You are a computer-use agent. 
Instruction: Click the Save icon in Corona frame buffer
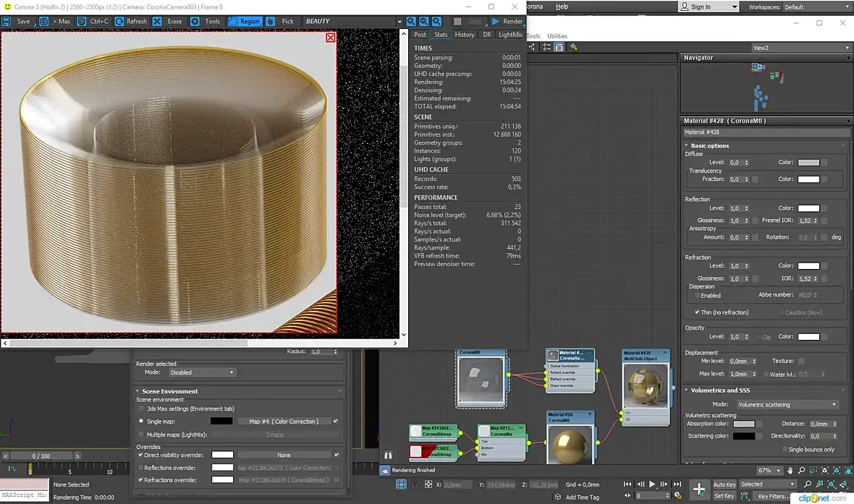[x=8, y=22]
